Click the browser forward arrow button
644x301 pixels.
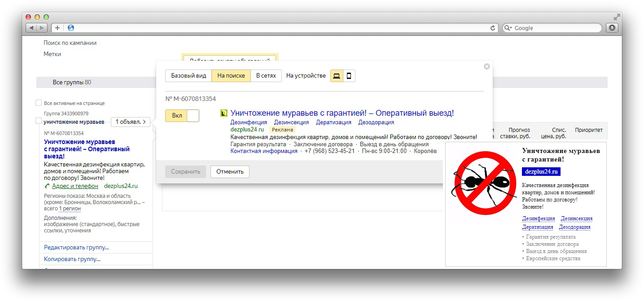[x=42, y=28]
